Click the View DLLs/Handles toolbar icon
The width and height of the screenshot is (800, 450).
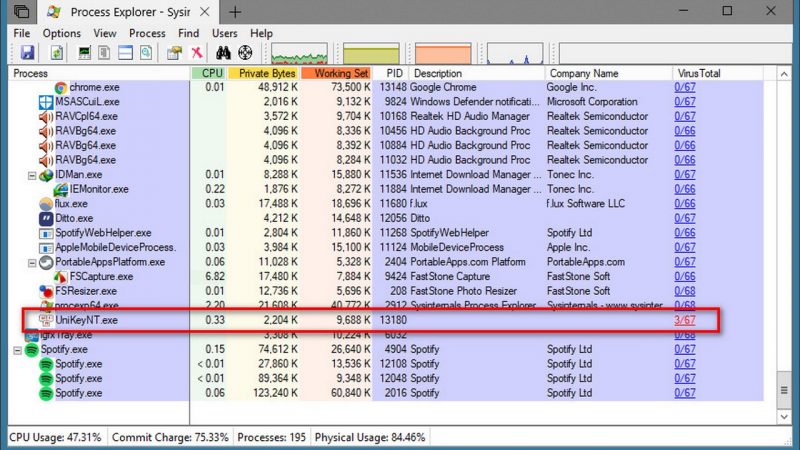point(146,53)
